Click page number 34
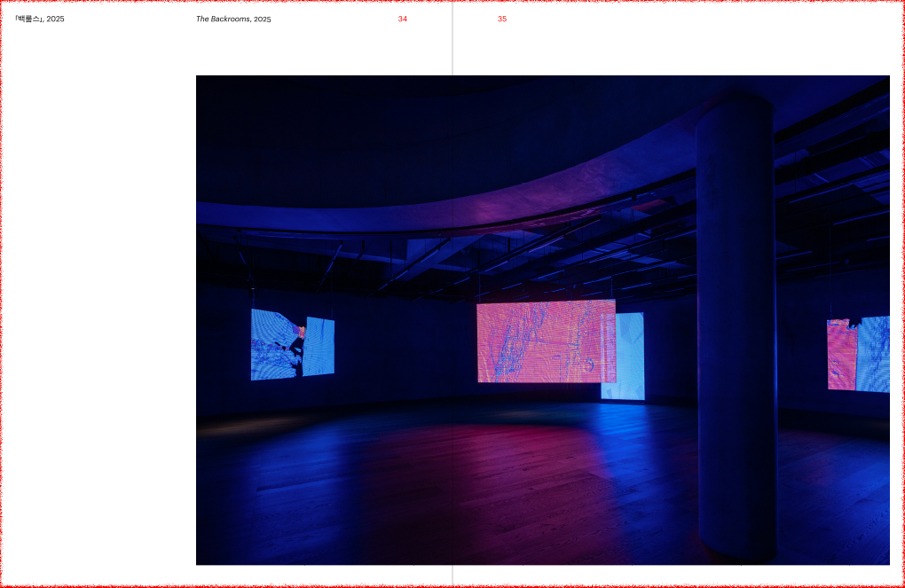The height and width of the screenshot is (588, 905). [402, 19]
